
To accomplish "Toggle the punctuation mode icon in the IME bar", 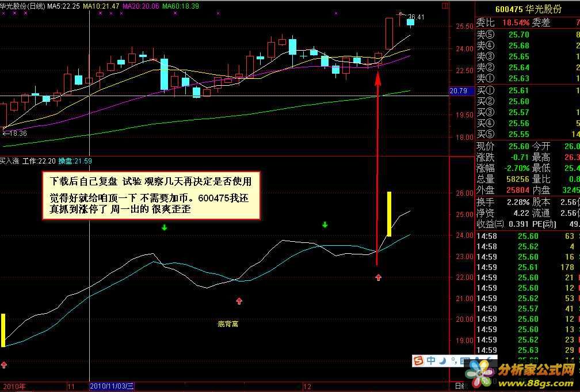I will 453,360.
